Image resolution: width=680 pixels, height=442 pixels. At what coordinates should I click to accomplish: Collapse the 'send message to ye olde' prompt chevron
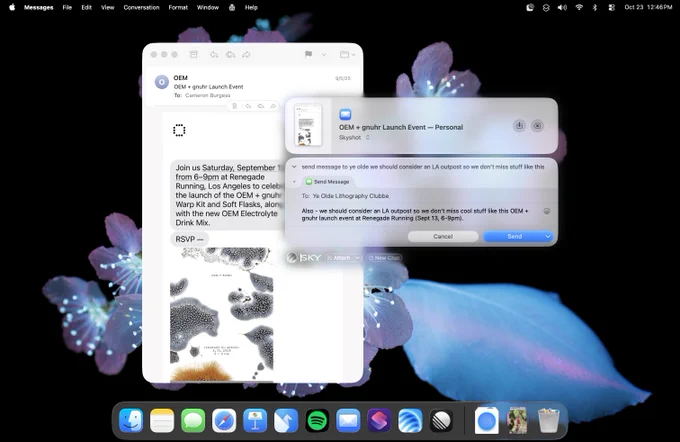(294, 167)
